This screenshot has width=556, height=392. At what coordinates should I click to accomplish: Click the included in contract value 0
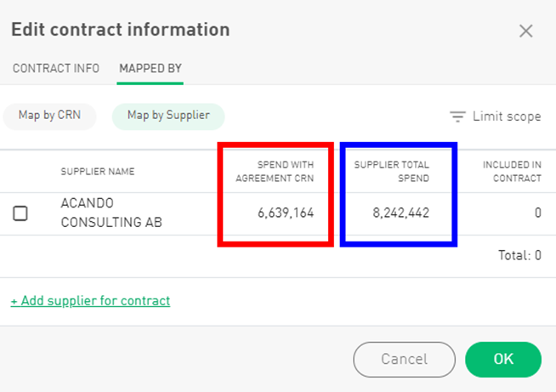537,213
